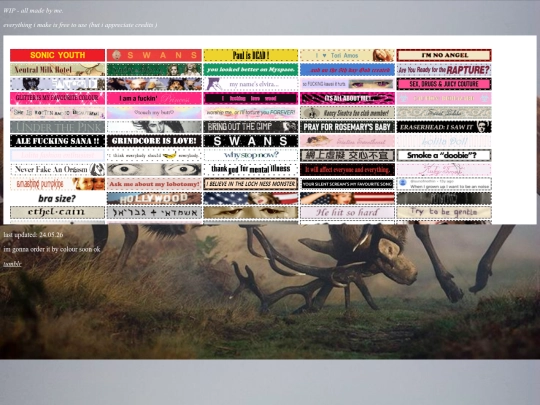Select the red SWANS banner with baby face
This screenshot has width=540, height=405.
(x=154, y=55)
